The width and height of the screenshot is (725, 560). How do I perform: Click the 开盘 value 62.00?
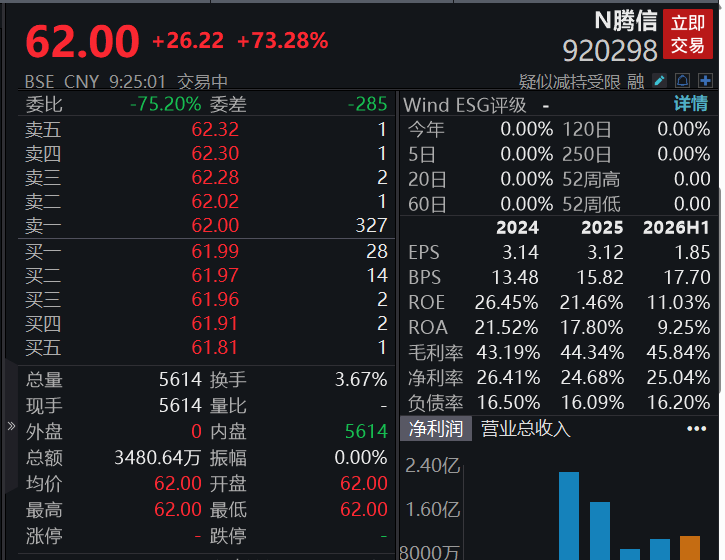pos(364,484)
